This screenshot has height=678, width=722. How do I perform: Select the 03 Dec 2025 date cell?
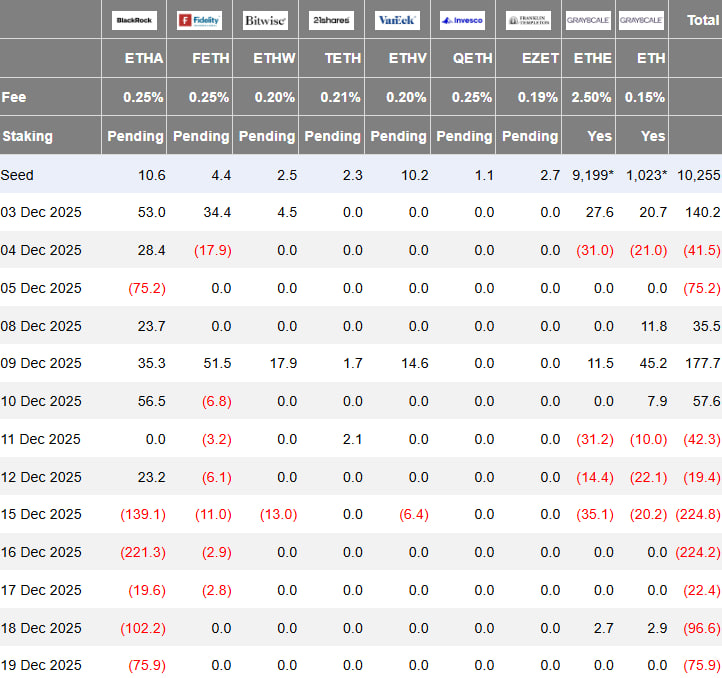41,212
